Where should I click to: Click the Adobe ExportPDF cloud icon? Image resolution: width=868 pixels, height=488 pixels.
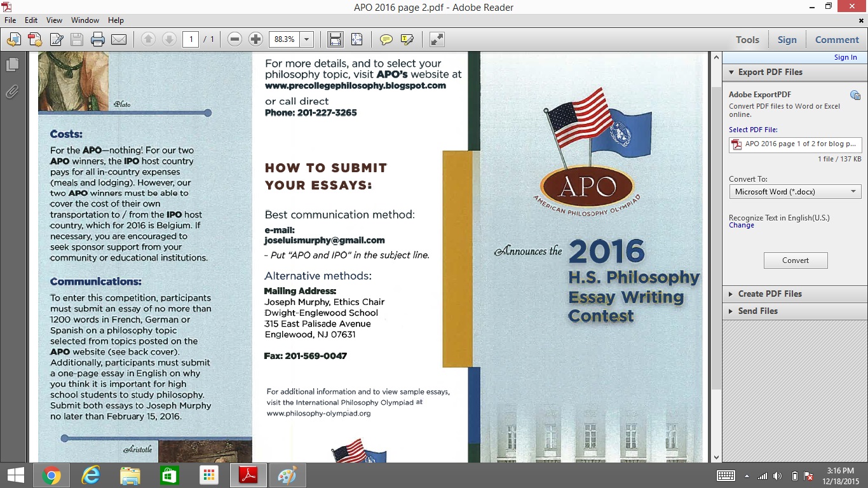pyautogui.click(x=855, y=95)
